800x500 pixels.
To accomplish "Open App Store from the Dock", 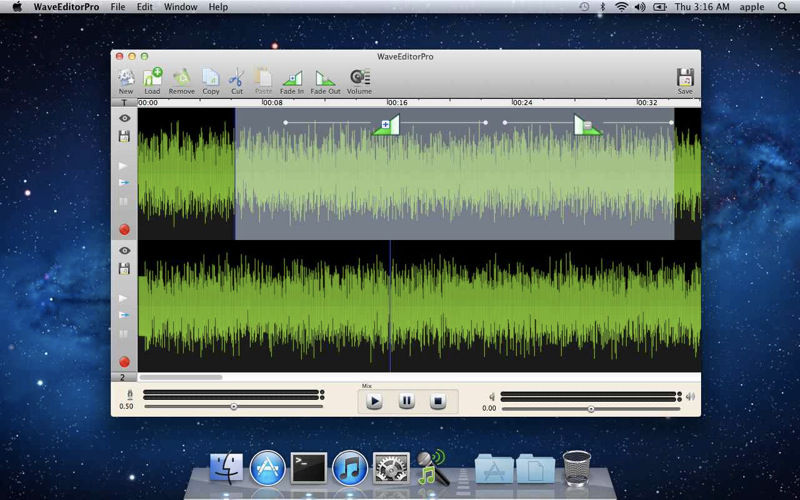I will [x=267, y=468].
